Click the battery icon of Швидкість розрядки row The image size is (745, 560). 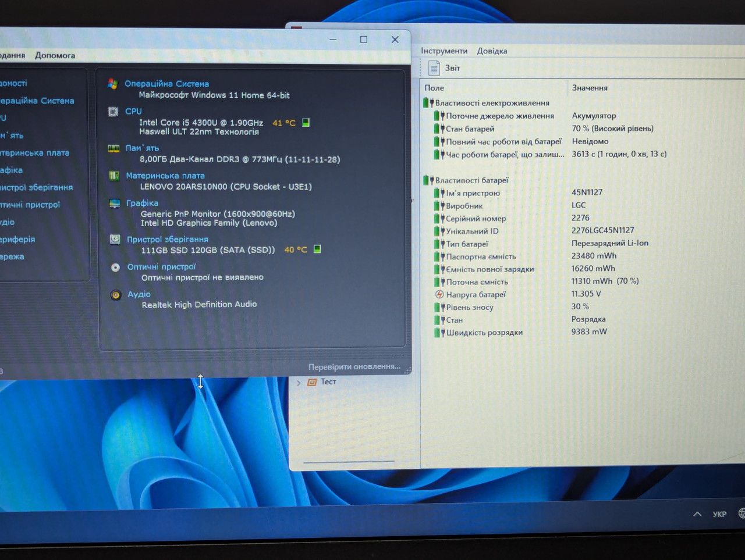(439, 333)
